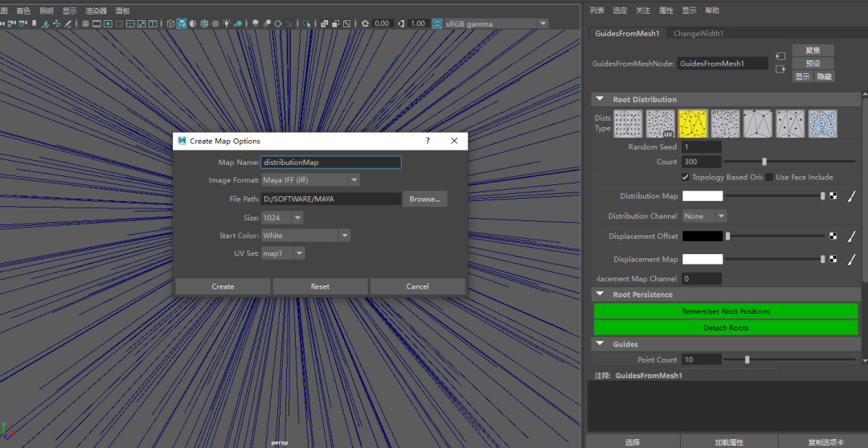
Task: Open the 渲染器 menu in viewport panel
Action: point(96,10)
